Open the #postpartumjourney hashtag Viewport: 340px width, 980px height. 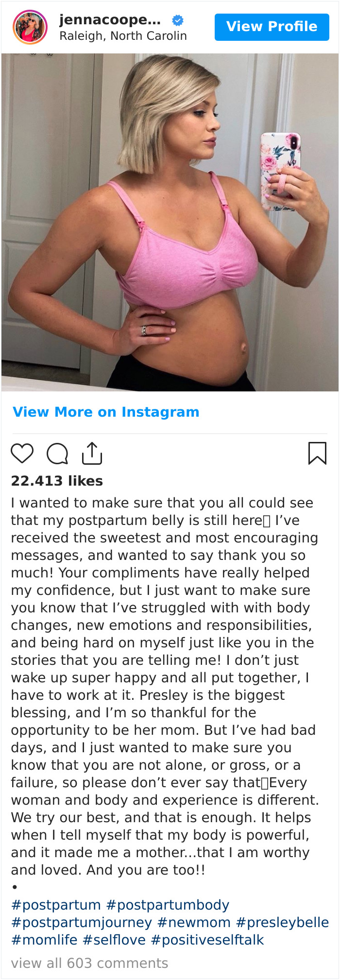[82, 923]
